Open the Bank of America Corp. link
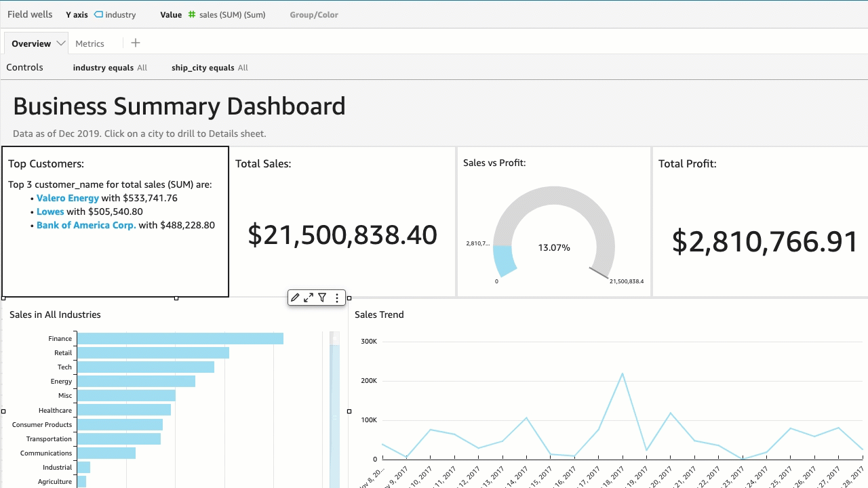The height and width of the screenshot is (488, 868). click(x=86, y=225)
